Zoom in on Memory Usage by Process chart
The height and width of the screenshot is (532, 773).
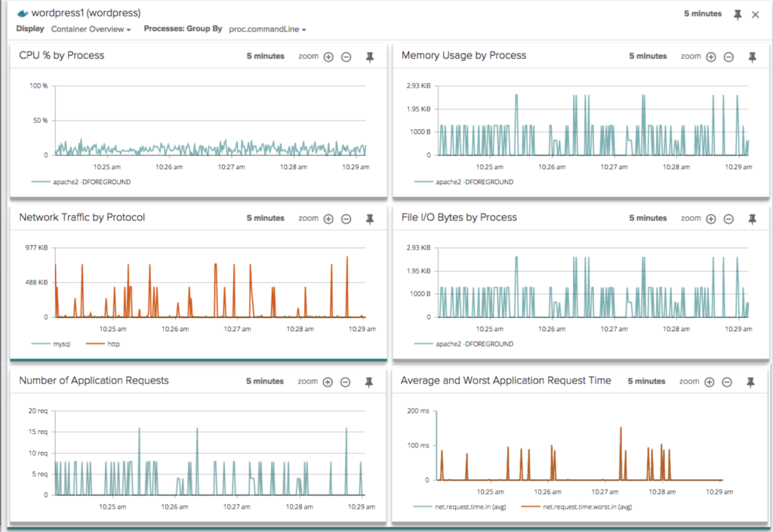point(711,57)
